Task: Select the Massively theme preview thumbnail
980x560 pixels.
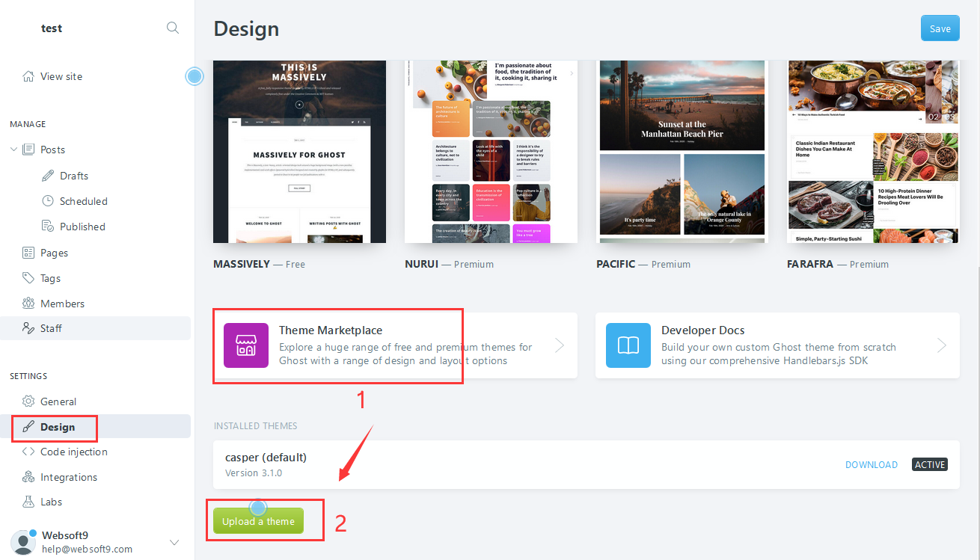Action: click(x=299, y=152)
